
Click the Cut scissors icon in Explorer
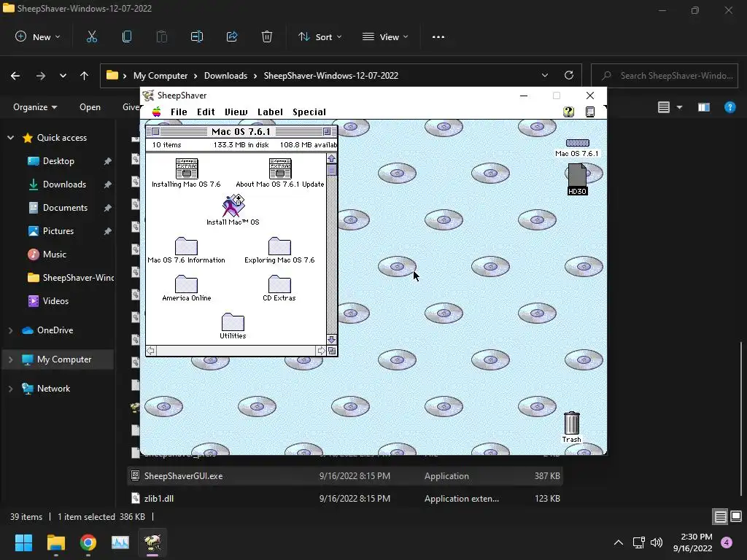[91, 36]
